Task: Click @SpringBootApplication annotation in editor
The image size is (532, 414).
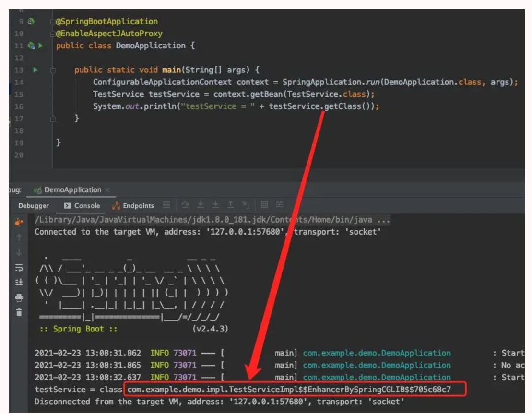Action: (107, 22)
